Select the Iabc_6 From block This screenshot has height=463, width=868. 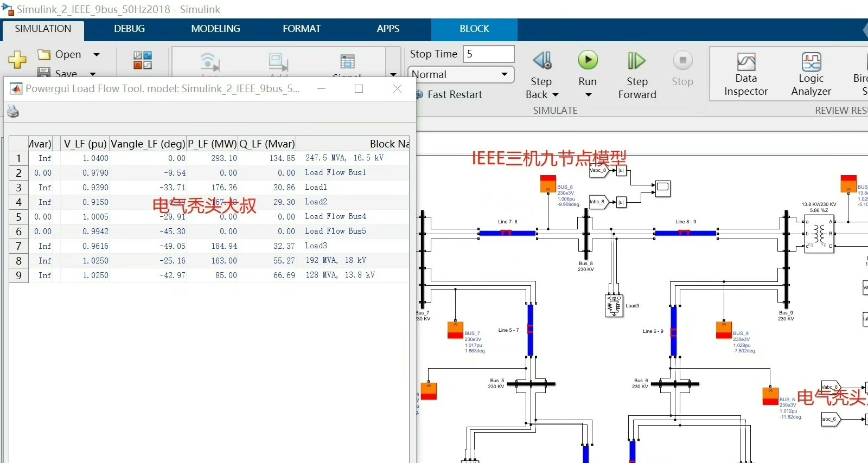pos(830,419)
